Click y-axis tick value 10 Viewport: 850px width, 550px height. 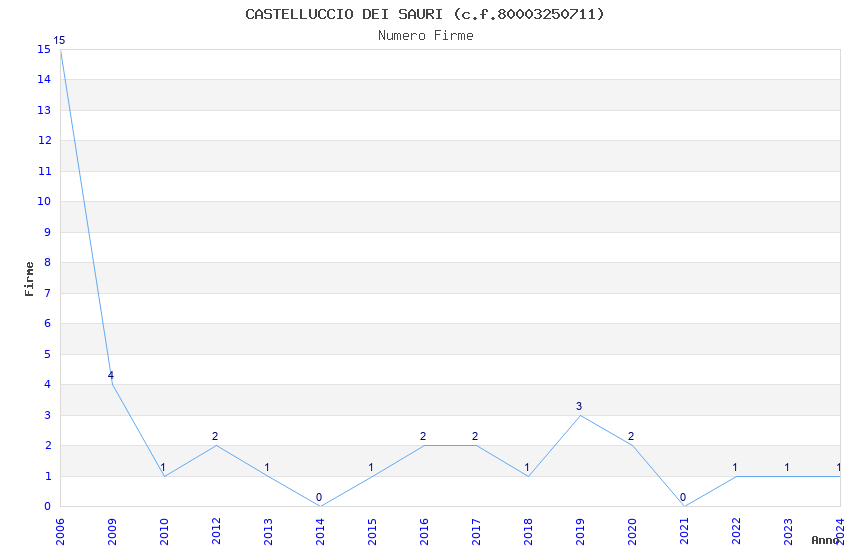[x=44, y=202]
